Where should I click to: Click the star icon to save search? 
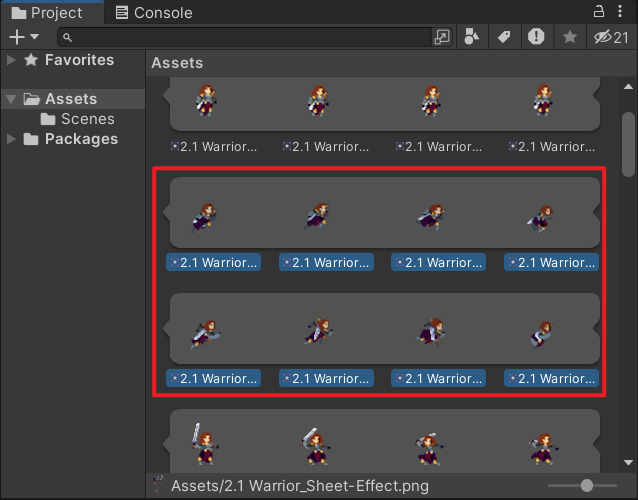tap(569, 37)
